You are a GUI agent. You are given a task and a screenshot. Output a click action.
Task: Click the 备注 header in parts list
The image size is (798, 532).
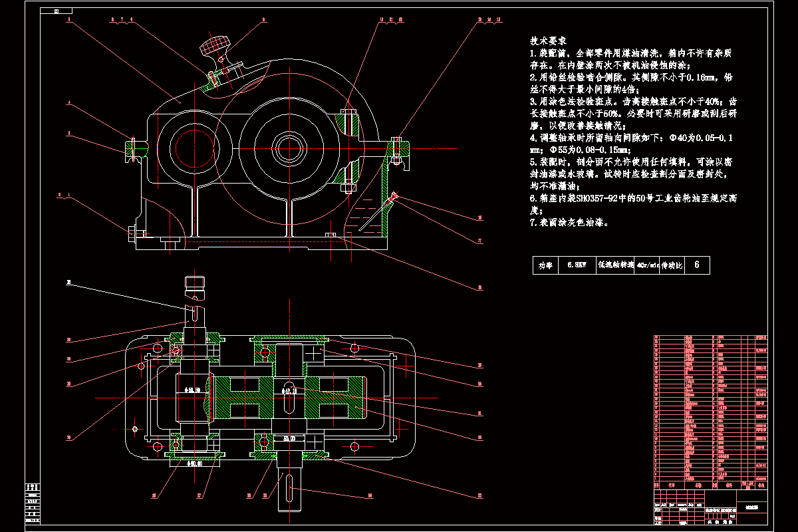coord(760,485)
